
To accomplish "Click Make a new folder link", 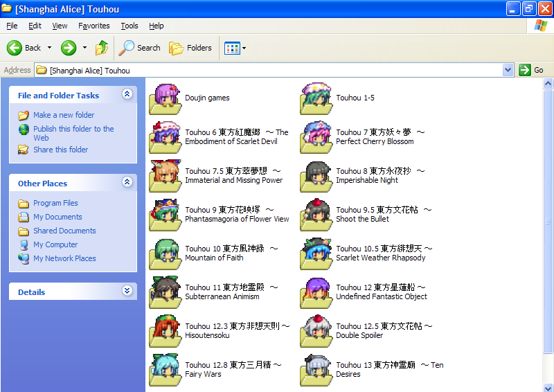I will 64,115.
